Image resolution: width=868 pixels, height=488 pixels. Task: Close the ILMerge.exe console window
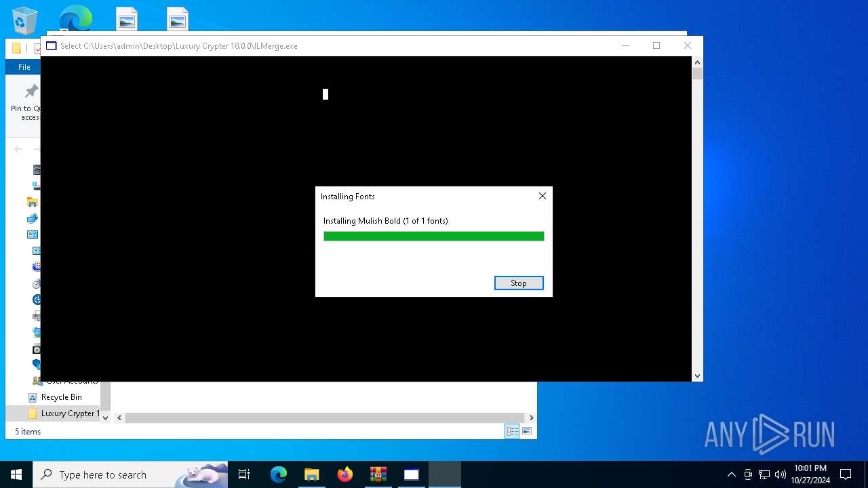(x=688, y=45)
